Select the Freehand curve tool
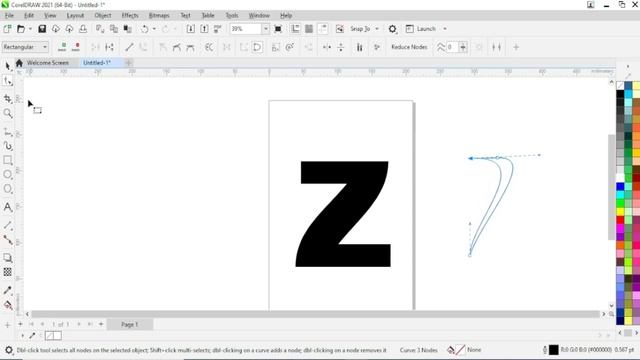 pos(7,131)
